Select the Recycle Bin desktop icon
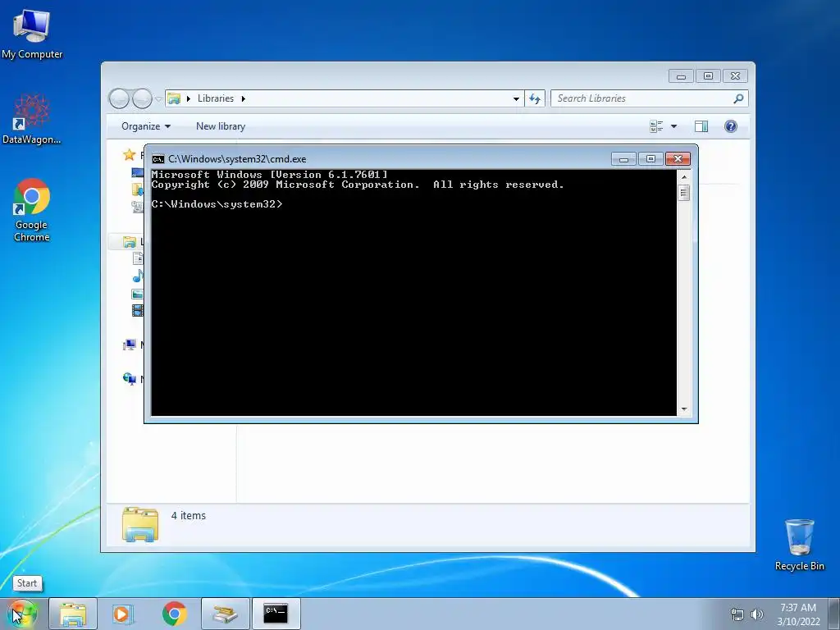 pos(799,545)
